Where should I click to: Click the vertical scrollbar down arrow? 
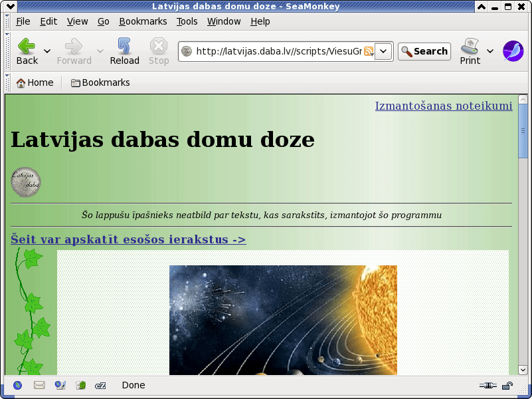[523, 370]
